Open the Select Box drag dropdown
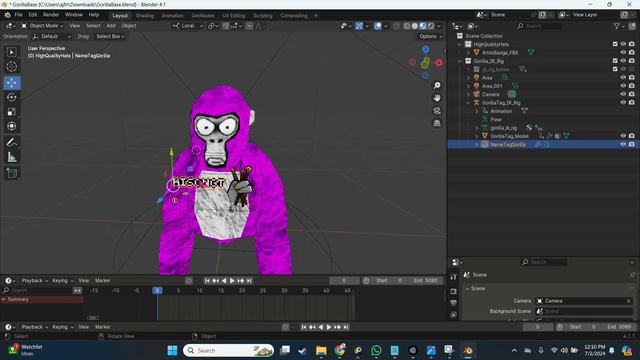This screenshot has width=640, height=360. click(110, 36)
